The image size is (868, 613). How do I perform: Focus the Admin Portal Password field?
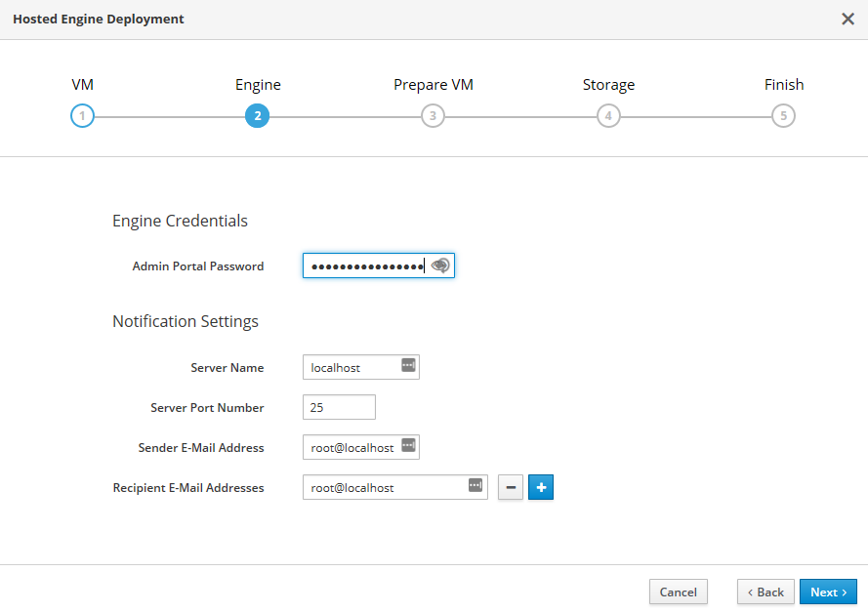[x=364, y=266]
